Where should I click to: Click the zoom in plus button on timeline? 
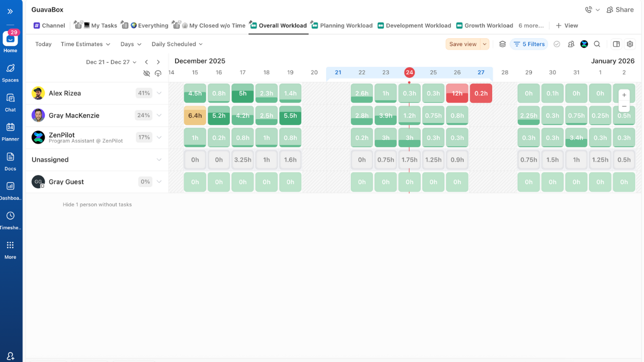click(x=624, y=95)
